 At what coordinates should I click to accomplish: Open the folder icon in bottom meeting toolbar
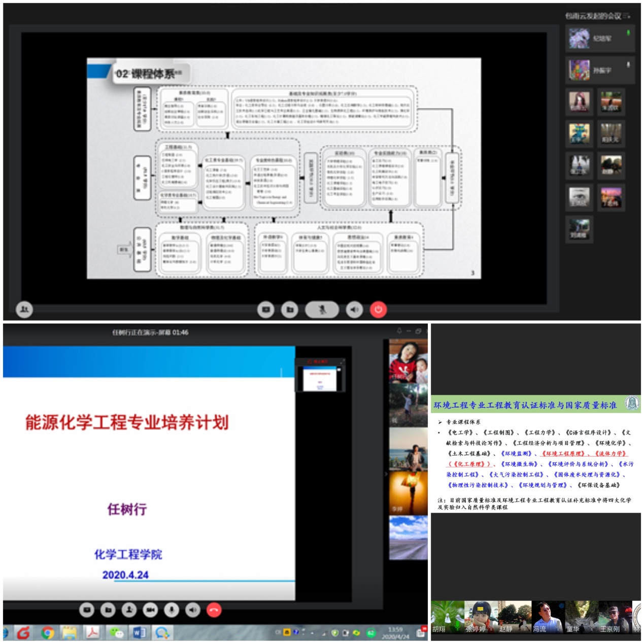point(108,610)
